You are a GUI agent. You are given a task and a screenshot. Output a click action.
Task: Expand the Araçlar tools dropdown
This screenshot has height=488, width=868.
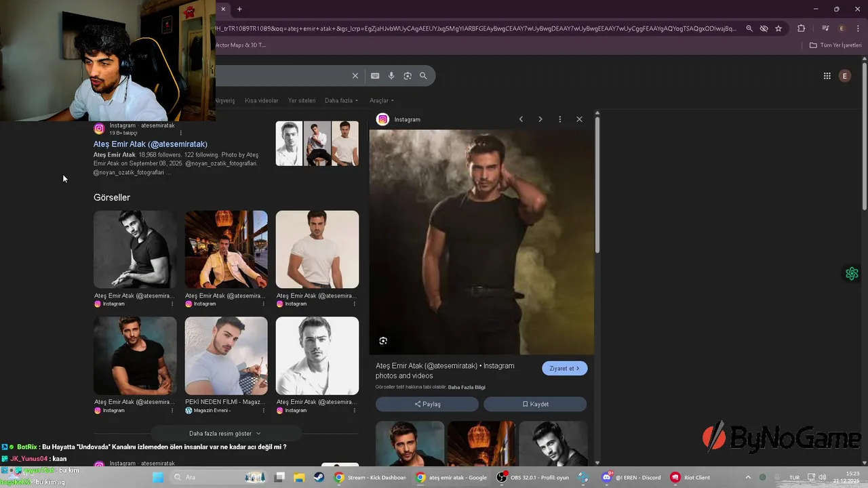coord(382,100)
